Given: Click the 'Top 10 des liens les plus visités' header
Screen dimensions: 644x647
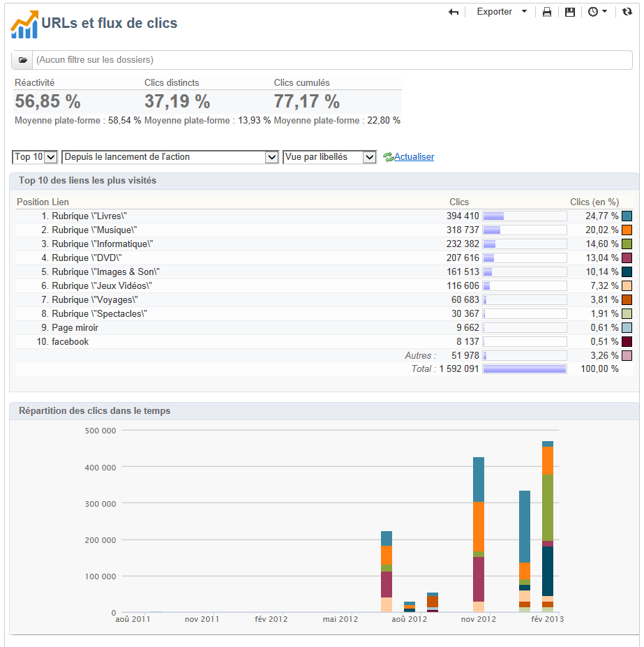Looking at the screenshot, I should 87,181.
